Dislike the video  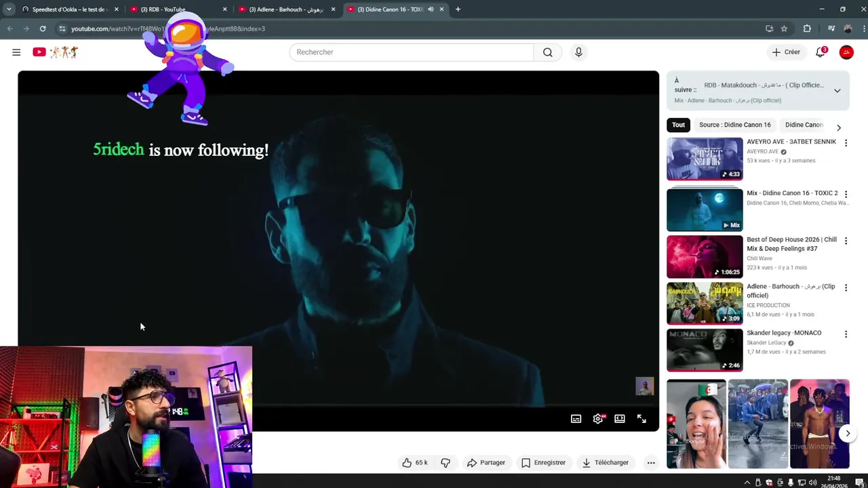coord(446,462)
